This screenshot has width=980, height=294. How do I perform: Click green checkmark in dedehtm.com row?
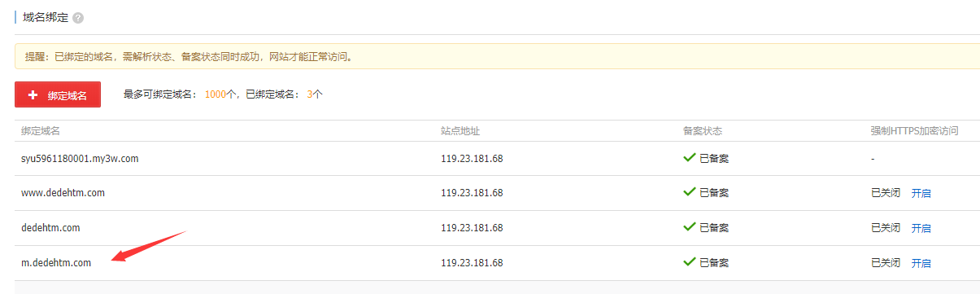pyautogui.click(x=689, y=227)
